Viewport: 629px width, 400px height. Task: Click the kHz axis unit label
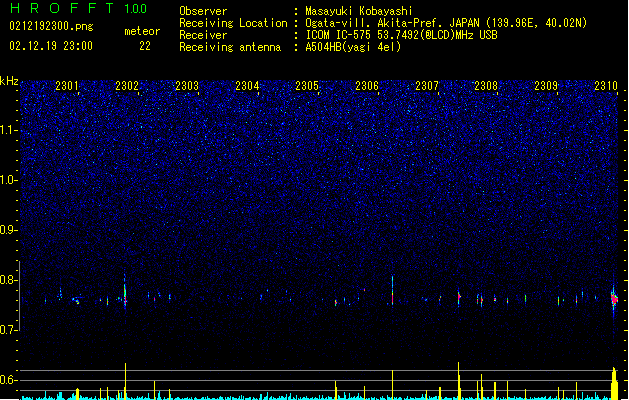(x=9, y=81)
